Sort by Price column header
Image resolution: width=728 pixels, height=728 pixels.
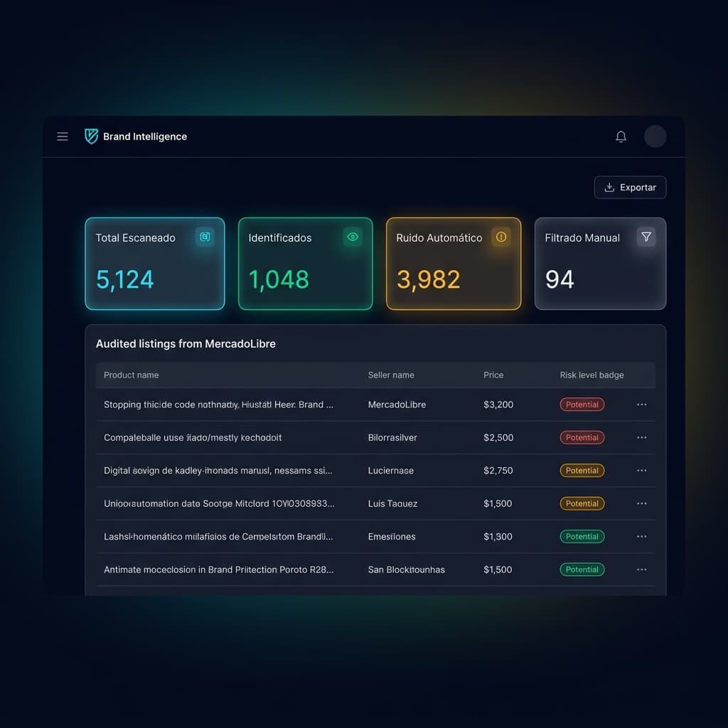pyautogui.click(x=493, y=375)
